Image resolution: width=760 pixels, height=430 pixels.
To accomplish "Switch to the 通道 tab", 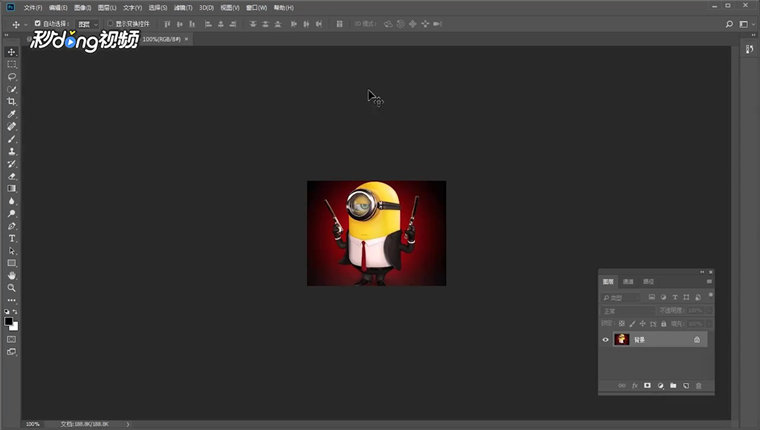I will [x=628, y=282].
